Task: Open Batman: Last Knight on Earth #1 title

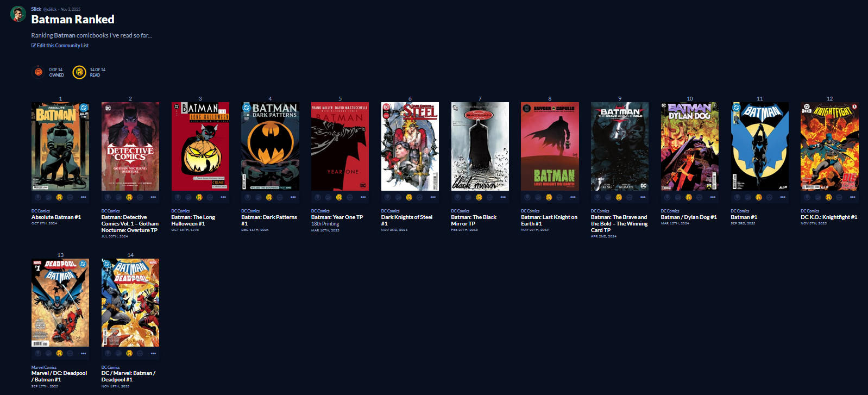Action: [x=549, y=220]
